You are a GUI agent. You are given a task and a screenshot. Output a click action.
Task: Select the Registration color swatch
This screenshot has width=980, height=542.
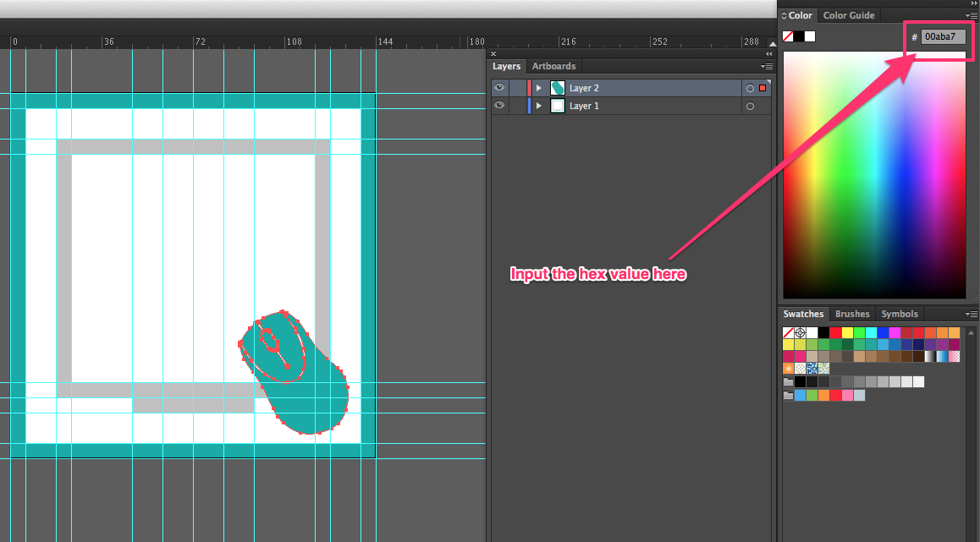click(800, 332)
